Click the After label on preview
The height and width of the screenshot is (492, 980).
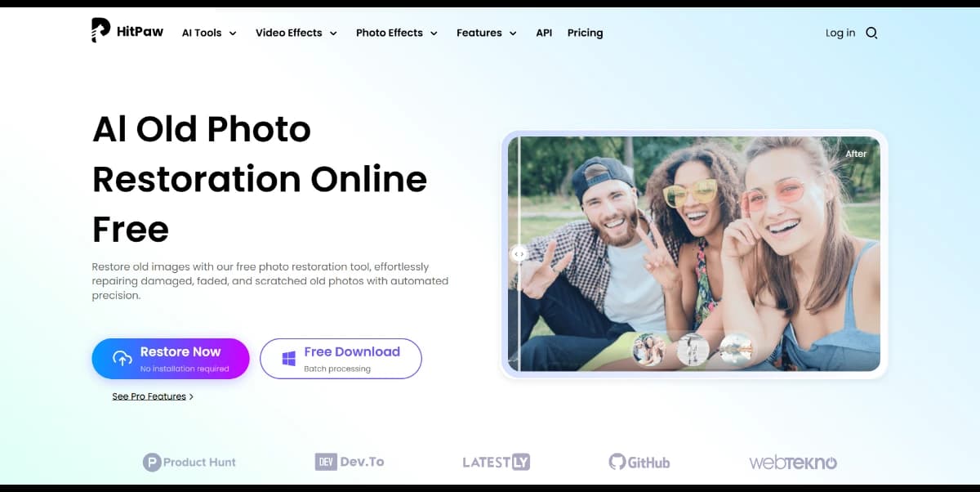tap(856, 154)
